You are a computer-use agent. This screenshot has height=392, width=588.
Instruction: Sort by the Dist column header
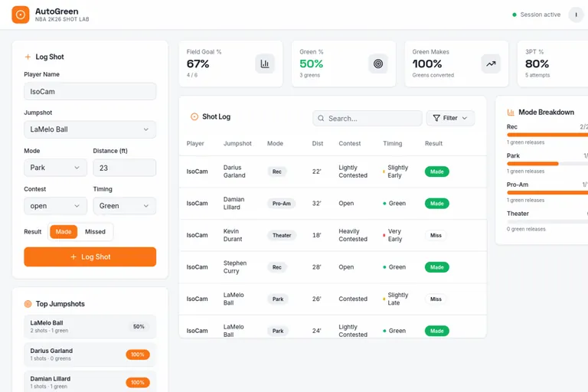(x=317, y=143)
